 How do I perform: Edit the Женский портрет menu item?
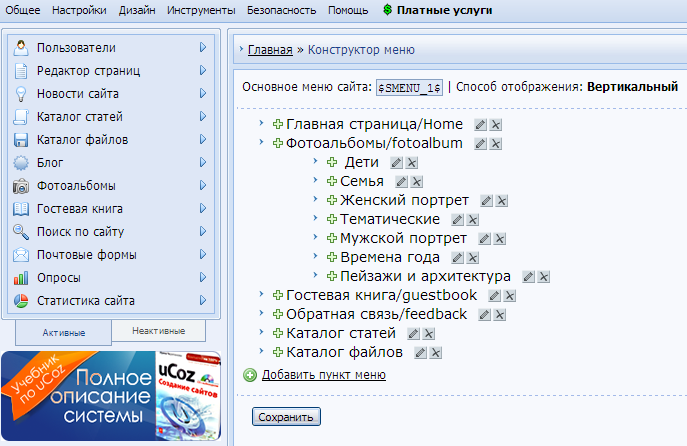(487, 201)
